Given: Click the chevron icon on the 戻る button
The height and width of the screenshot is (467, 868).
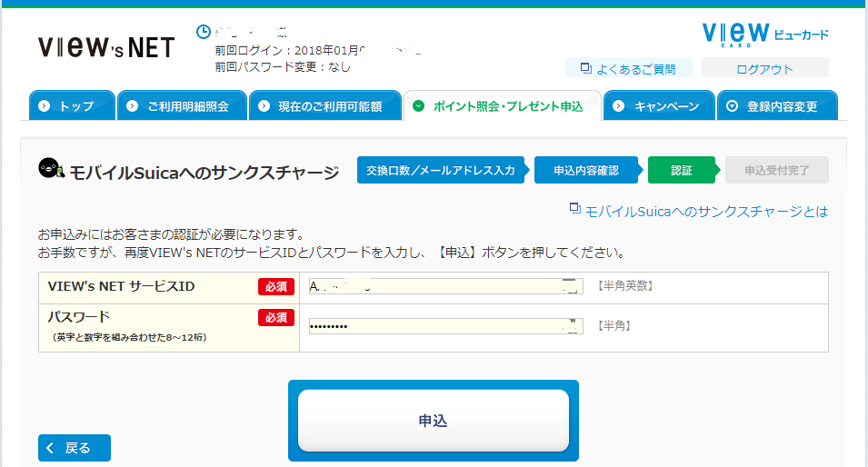Looking at the screenshot, I should click(x=50, y=448).
